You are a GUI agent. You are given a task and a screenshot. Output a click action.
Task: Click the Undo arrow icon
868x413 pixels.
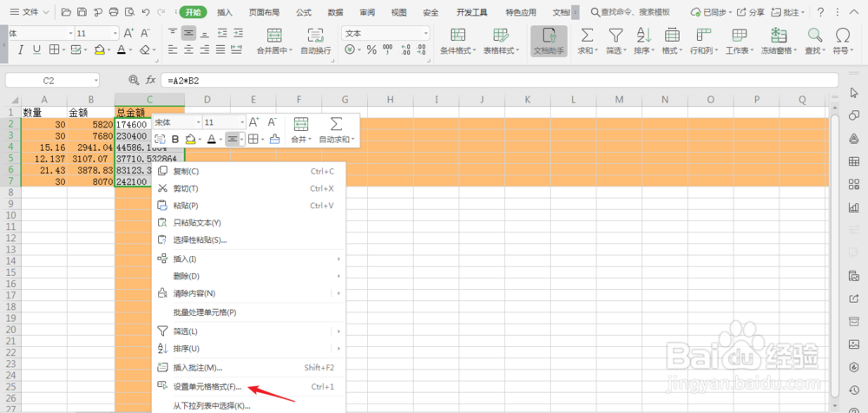[146, 11]
